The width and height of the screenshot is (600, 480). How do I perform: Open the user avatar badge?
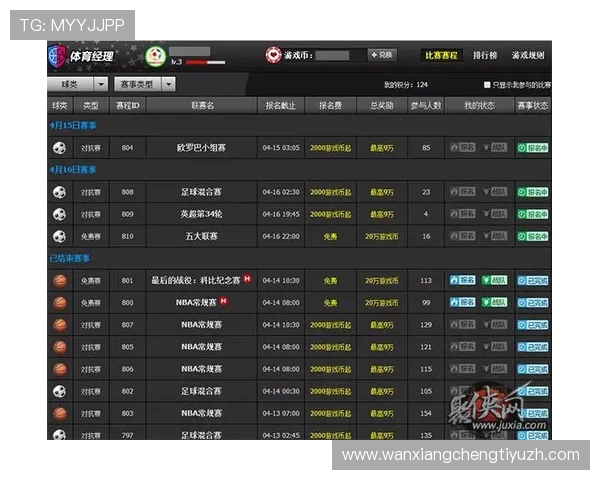(155, 57)
